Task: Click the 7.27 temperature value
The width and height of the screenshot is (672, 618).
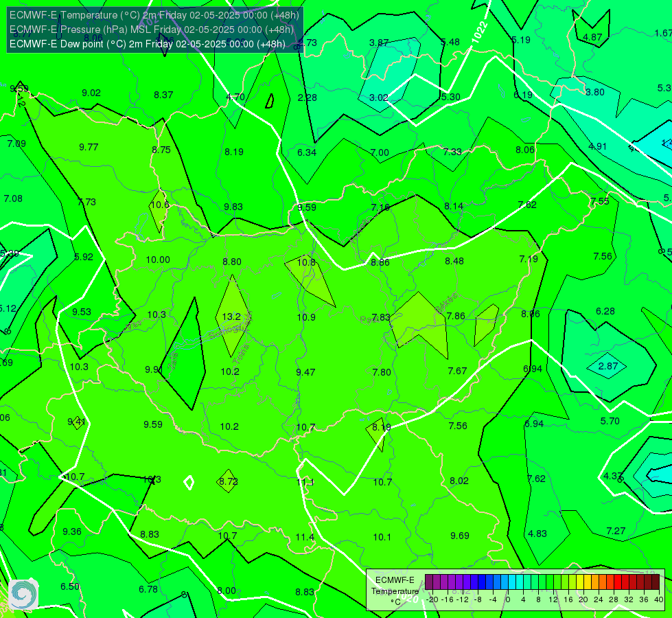Action: (x=616, y=531)
